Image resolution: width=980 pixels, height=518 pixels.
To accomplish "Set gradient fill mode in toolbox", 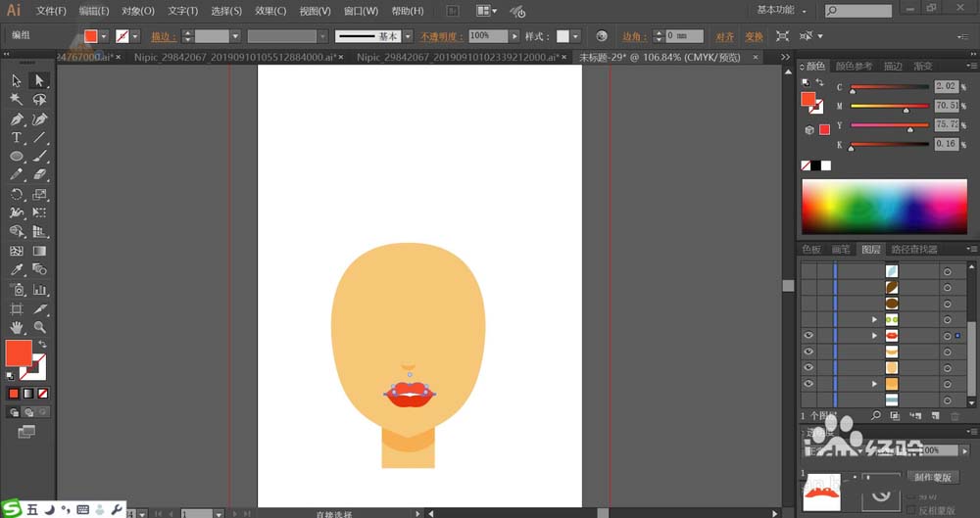I will click(28, 394).
